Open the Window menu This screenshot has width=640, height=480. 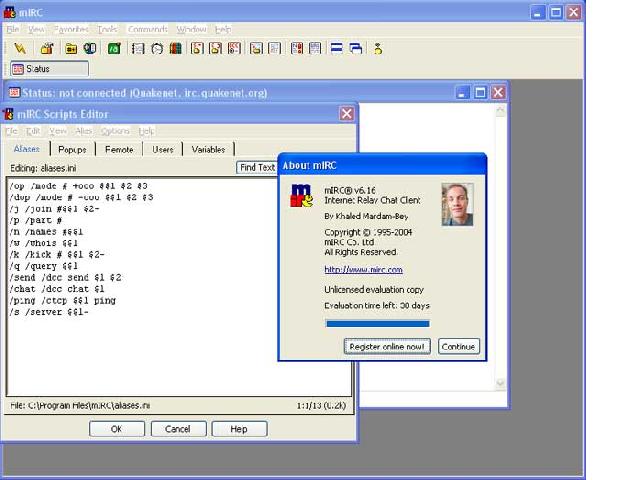click(191, 29)
